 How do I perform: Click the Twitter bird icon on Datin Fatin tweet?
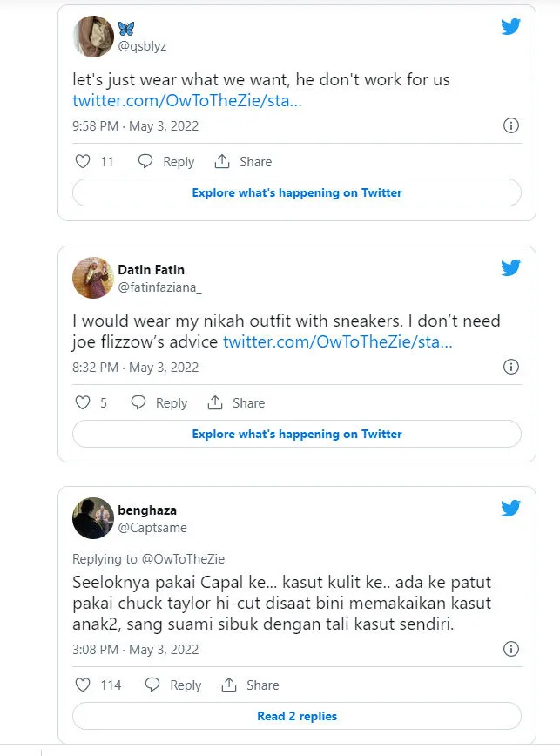pos(510,268)
